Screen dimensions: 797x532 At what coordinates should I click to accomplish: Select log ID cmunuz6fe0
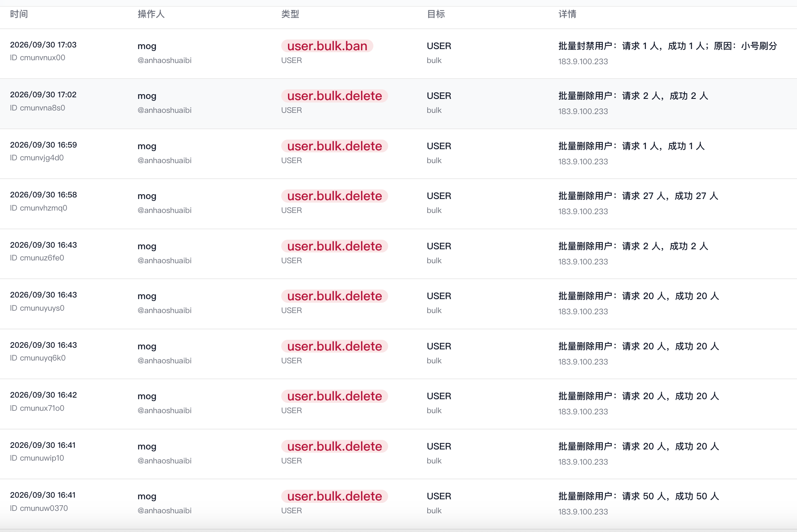pos(37,258)
